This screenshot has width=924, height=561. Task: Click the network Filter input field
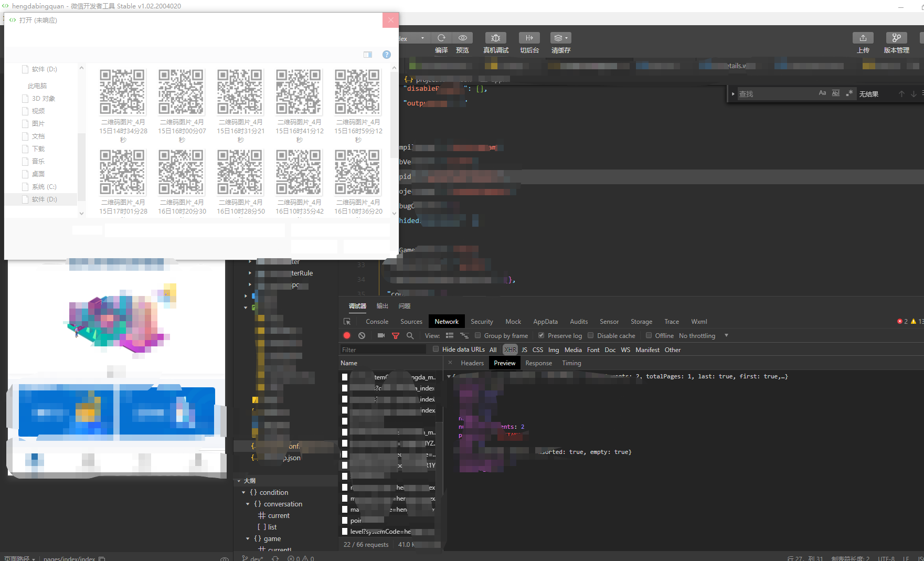click(x=383, y=350)
